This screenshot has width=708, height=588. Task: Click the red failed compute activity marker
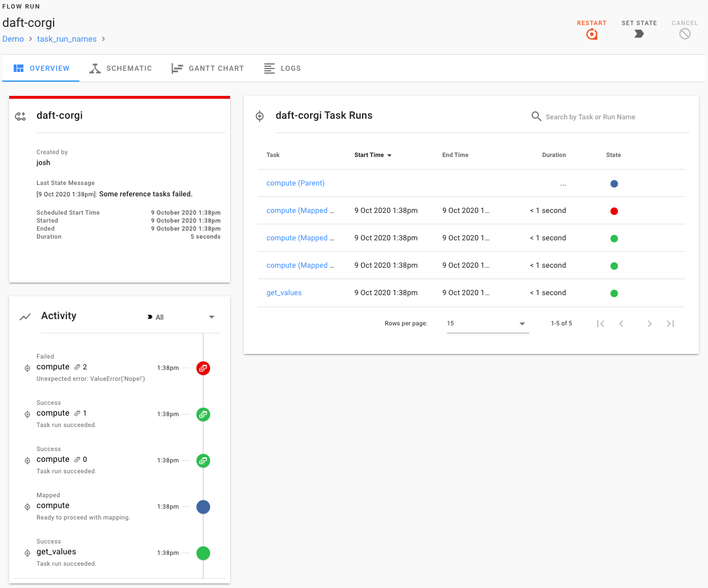203,368
